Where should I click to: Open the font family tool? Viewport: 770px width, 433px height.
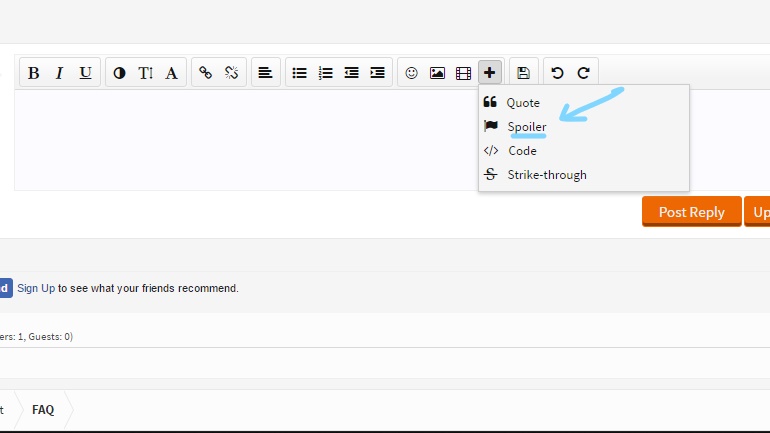pyautogui.click(x=171, y=73)
